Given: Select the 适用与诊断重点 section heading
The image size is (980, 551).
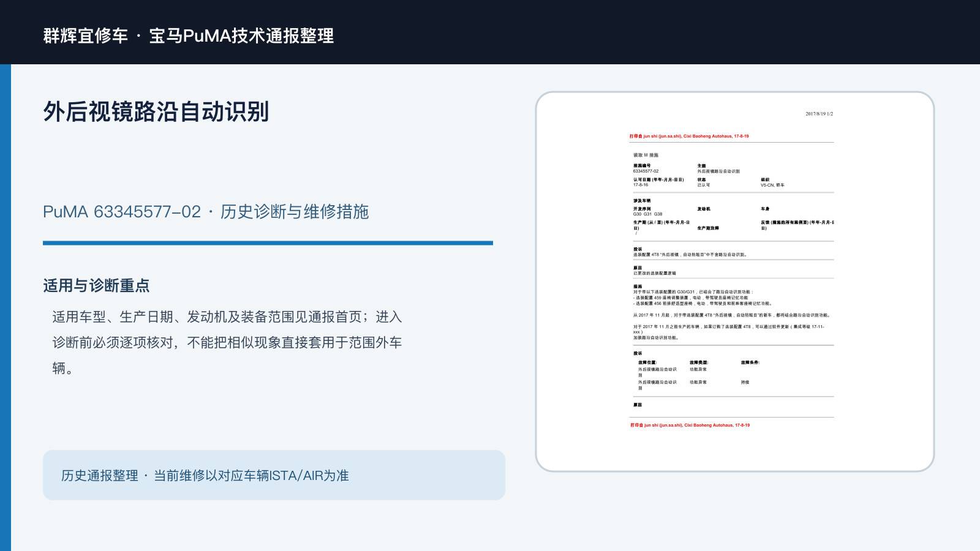Looking at the screenshot, I should coord(96,285).
